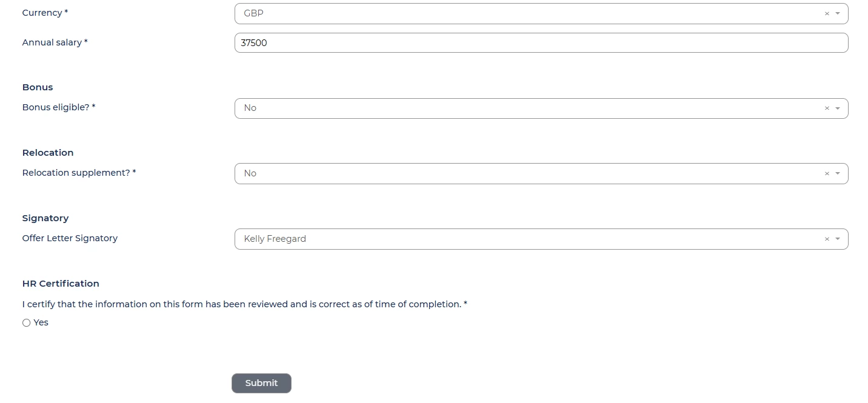The height and width of the screenshot is (403, 868).
Task: Click the Currency dropdown arrow
Action: 838,13
